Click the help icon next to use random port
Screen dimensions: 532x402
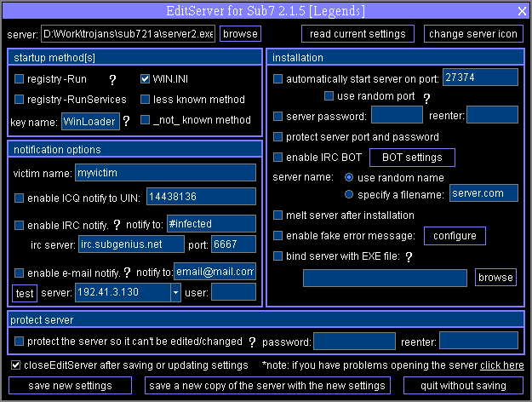click(x=426, y=98)
